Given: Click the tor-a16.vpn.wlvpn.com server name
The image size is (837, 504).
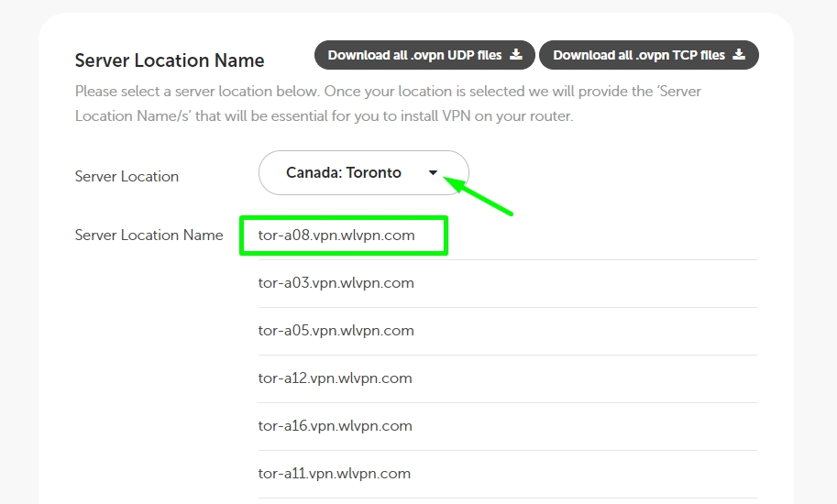Looking at the screenshot, I should pos(336,426).
